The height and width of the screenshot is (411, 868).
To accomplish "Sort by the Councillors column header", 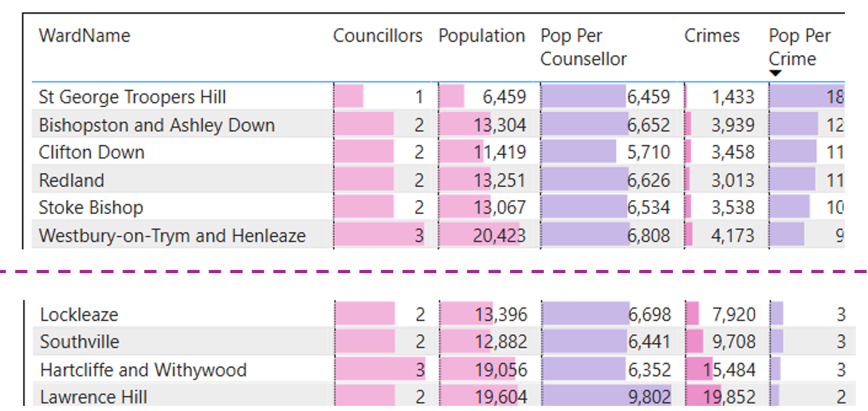I will [377, 35].
